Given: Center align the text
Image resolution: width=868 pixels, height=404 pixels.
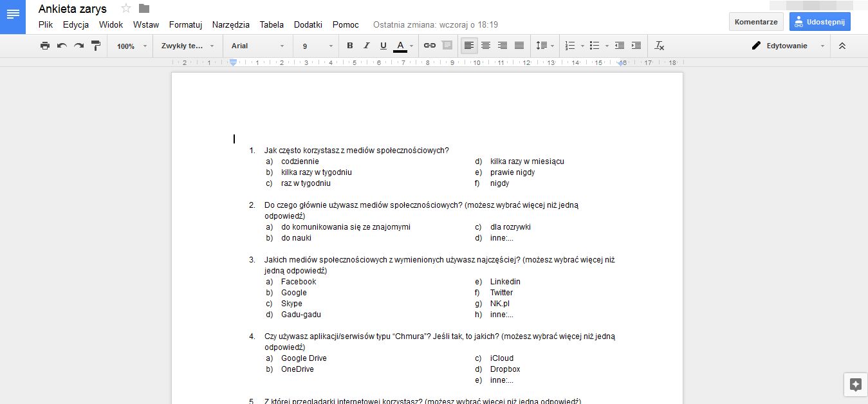Looking at the screenshot, I should [486, 46].
